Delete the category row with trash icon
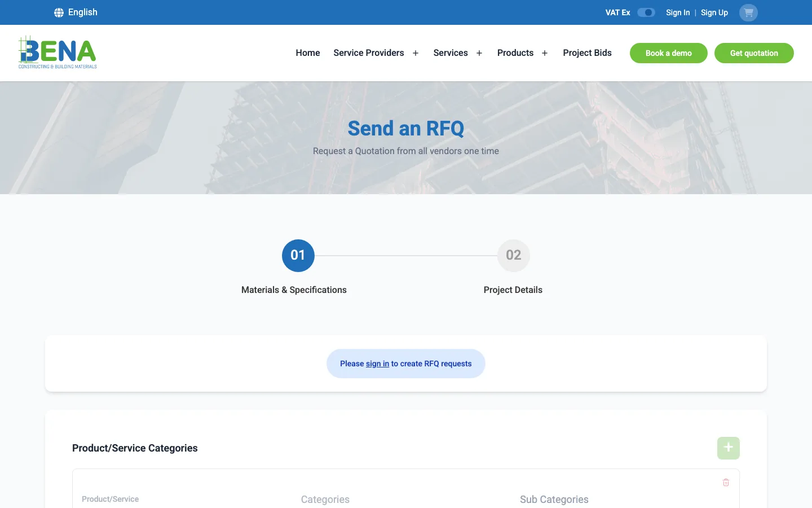The height and width of the screenshot is (508, 812). pyautogui.click(x=726, y=483)
